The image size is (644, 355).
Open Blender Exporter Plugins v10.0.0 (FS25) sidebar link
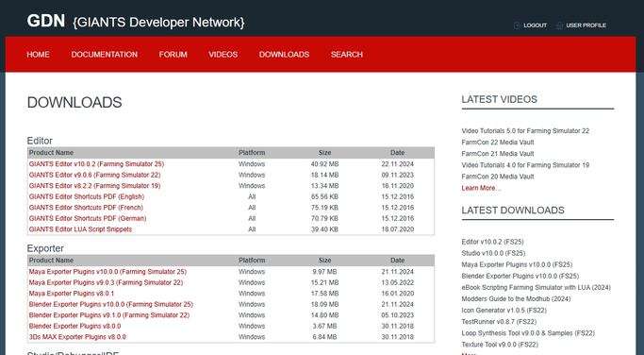pos(520,276)
